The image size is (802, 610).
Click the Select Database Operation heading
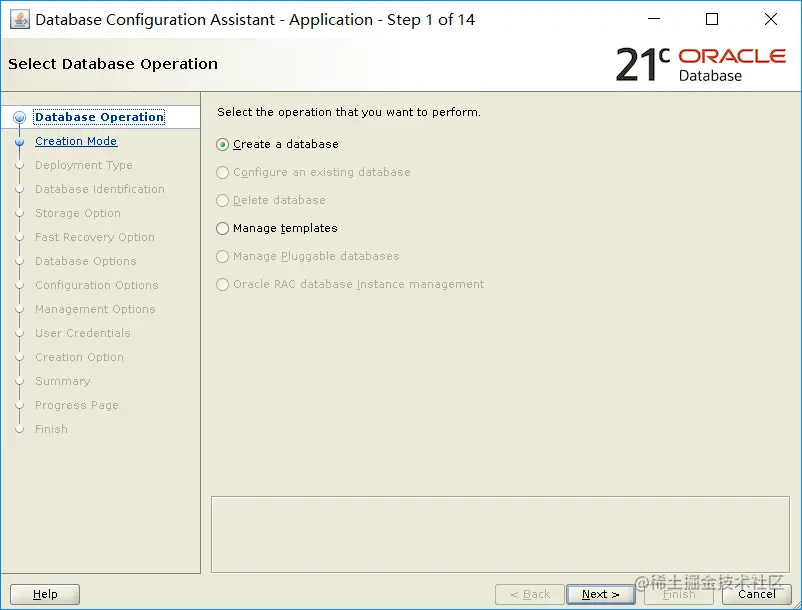[113, 64]
